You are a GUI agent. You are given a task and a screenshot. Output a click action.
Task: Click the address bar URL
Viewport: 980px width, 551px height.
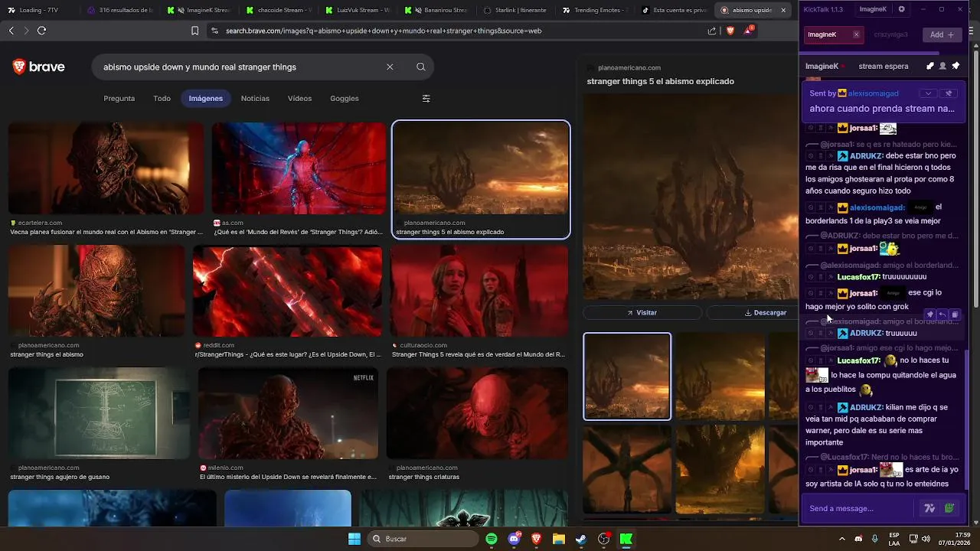384,31
